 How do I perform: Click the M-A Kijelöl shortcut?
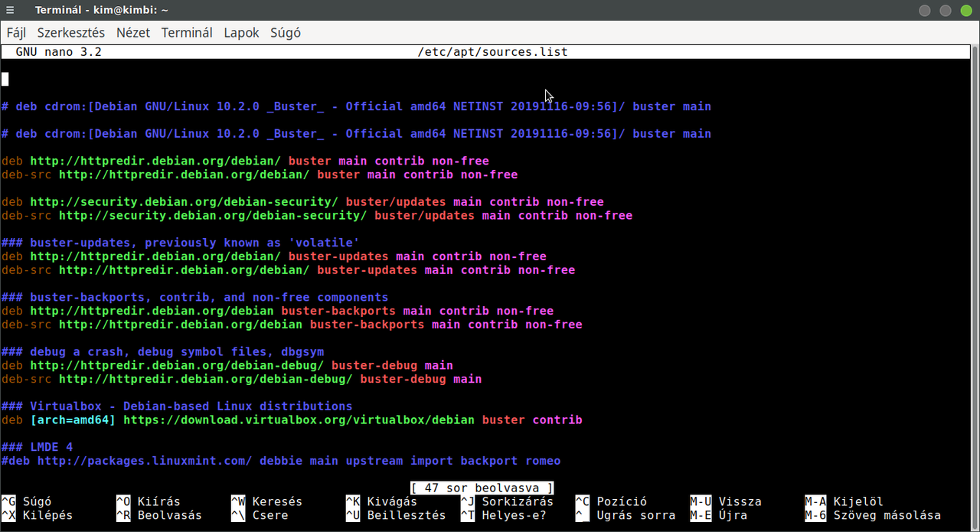click(844, 501)
